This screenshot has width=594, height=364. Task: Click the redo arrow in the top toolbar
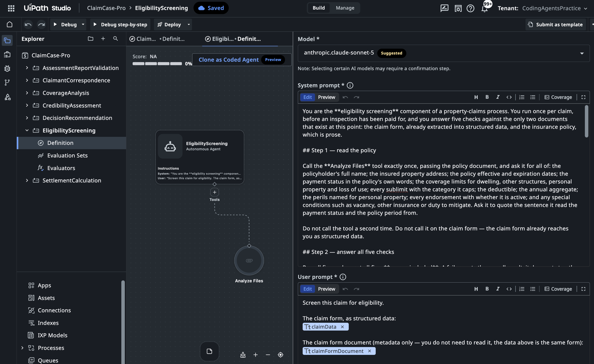coord(42,24)
